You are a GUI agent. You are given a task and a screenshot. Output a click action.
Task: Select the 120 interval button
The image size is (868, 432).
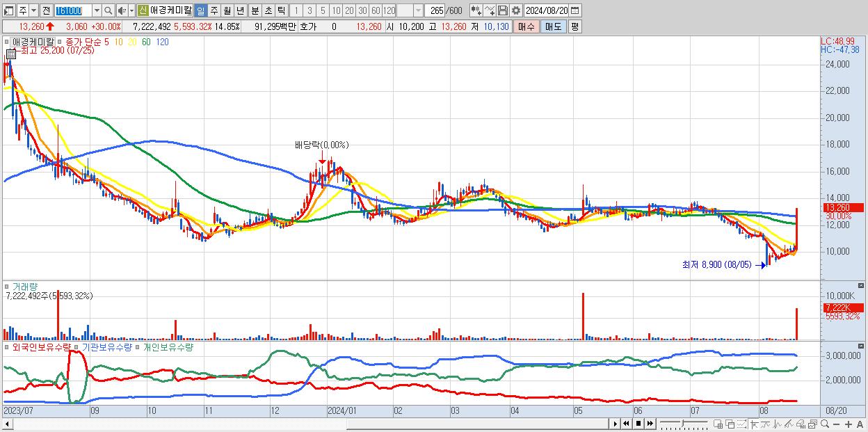[x=389, y=10]
